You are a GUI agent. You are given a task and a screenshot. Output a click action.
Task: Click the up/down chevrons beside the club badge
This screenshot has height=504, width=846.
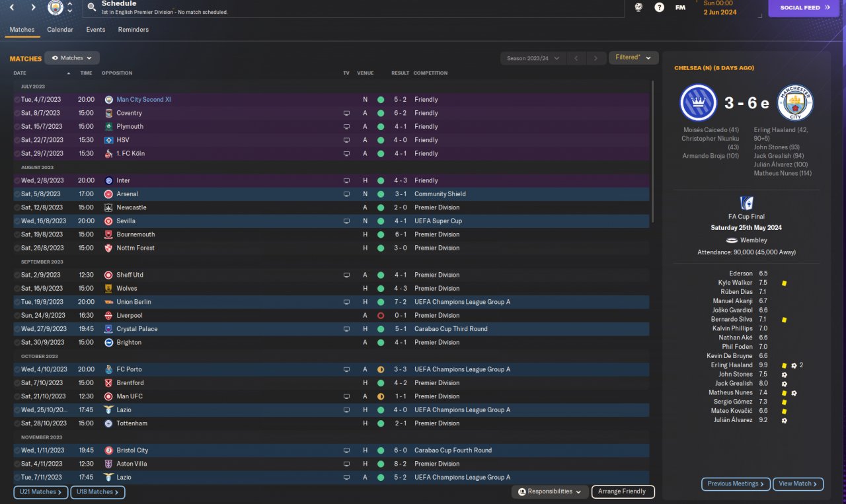coord(70,7)
